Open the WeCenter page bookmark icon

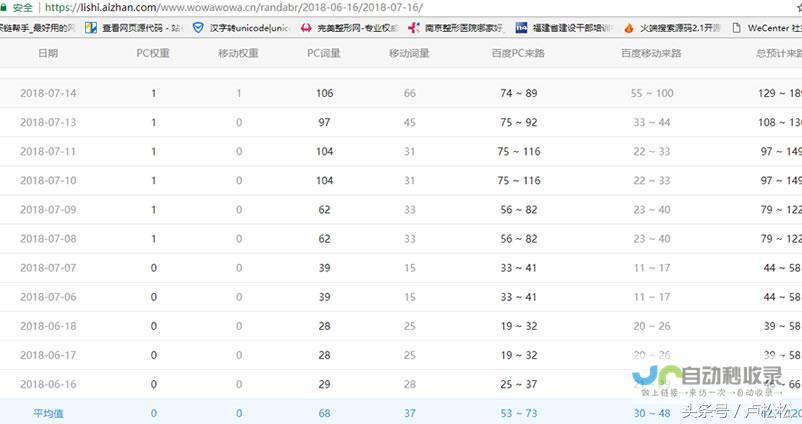[x=736, y=28]
